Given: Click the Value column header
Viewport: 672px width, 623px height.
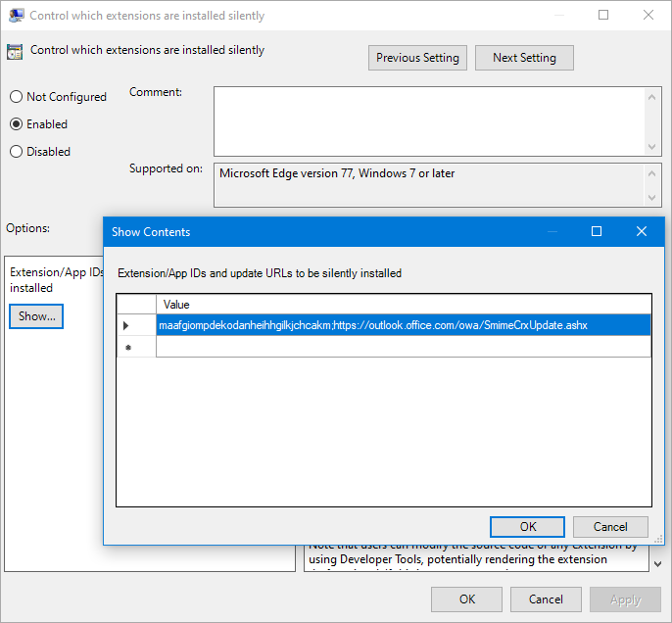Looking at the screenshot, I should click(x=404, y=305).
